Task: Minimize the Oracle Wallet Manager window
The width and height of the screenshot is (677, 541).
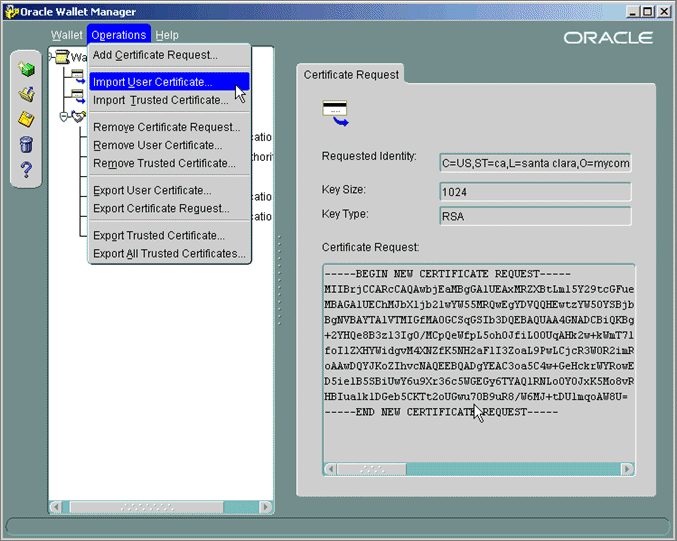Action: pyautogui.click(x=633, y=12)
